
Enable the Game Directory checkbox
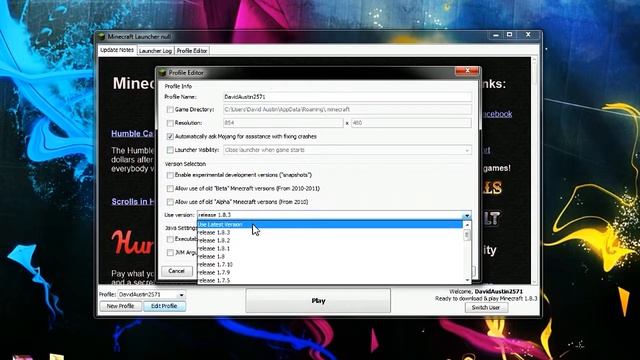[x=170, y=110]
